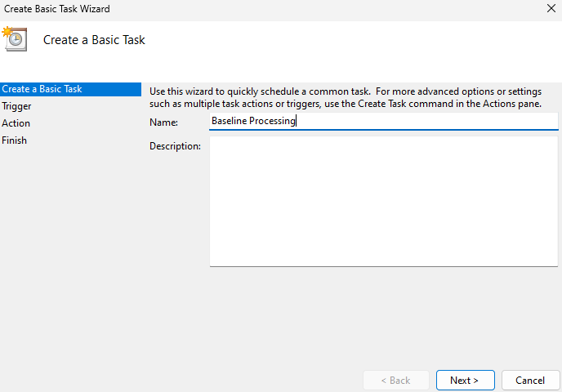
Task: Select the Action step in sidebar
Action: 16,123
